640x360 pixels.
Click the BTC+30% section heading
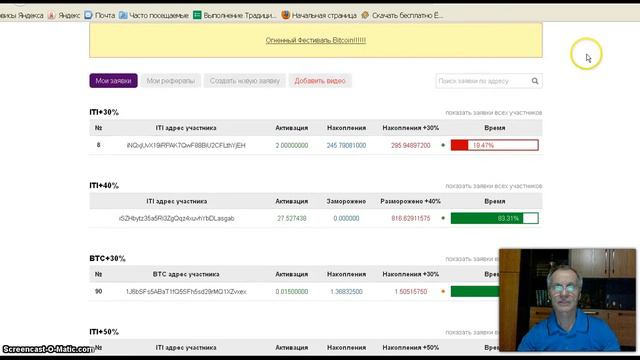(107, 259)
